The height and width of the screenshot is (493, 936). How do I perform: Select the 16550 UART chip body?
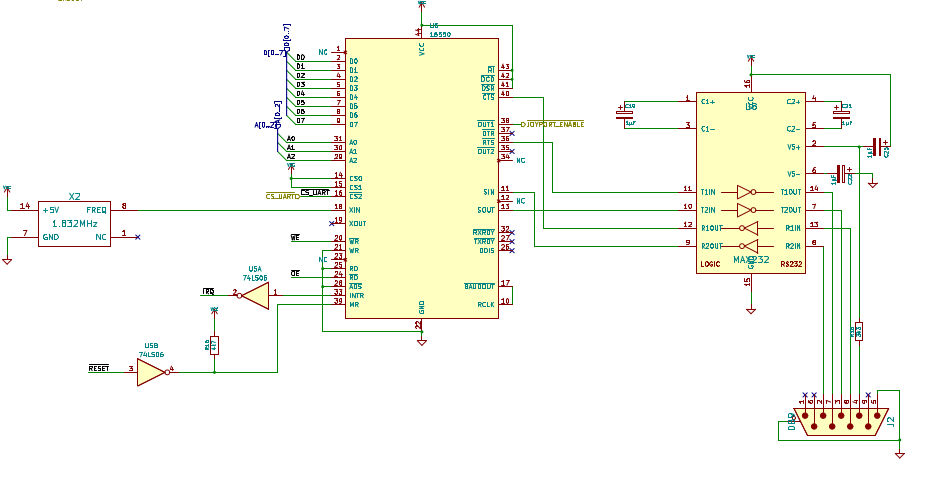[421, 178]
